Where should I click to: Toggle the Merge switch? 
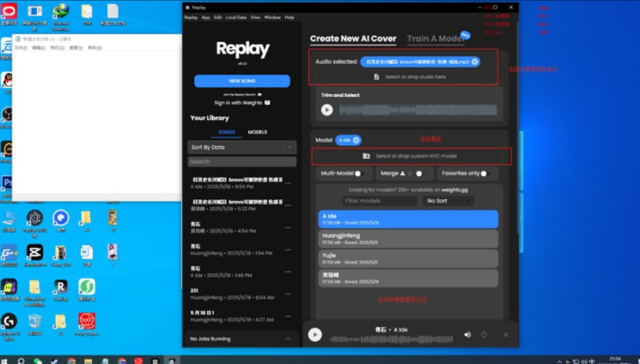point(418,173)
